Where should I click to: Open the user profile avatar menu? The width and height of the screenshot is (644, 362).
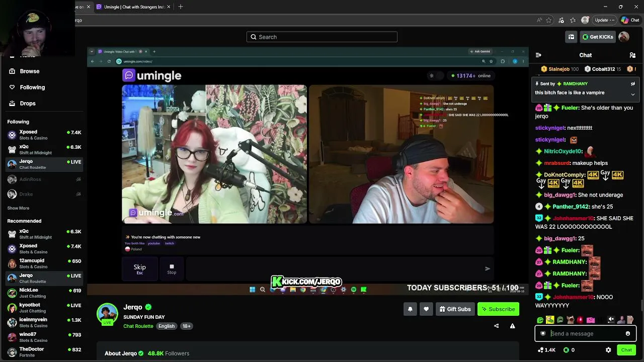click(624, 37)
